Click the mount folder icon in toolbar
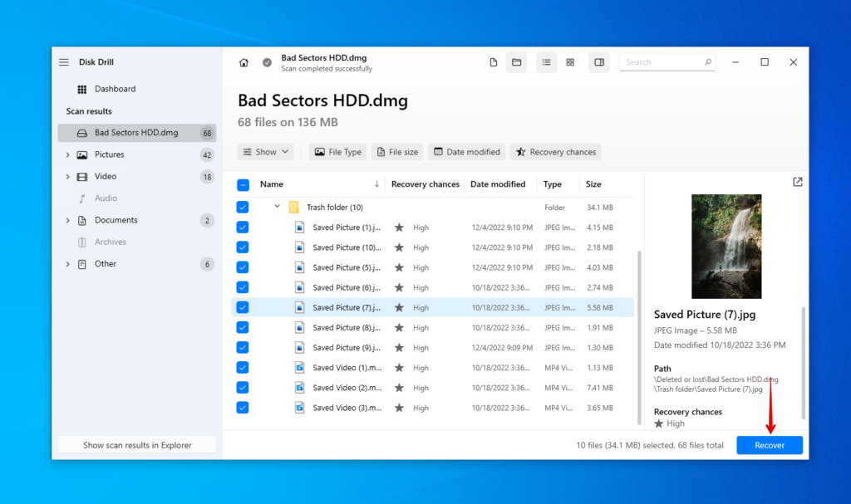This screenshot has width=851, height=504. pyautogui.click(x=516, y=61)
